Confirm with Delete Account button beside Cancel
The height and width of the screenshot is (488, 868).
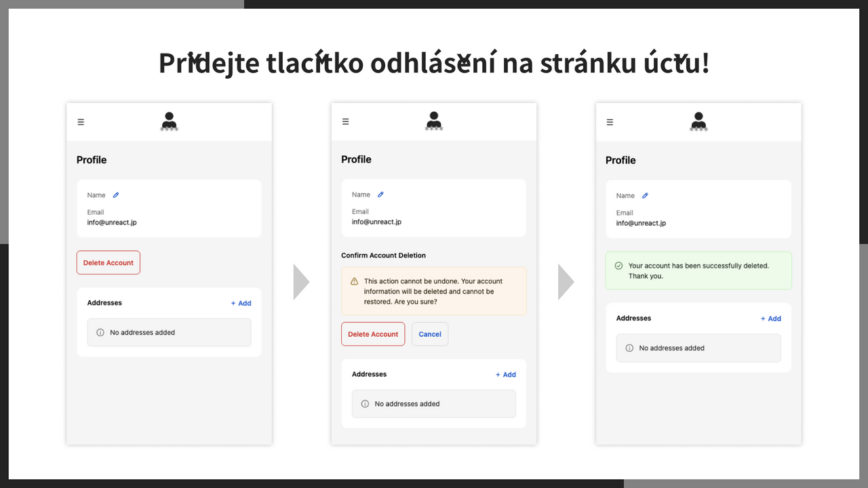(x=373, y=334)
